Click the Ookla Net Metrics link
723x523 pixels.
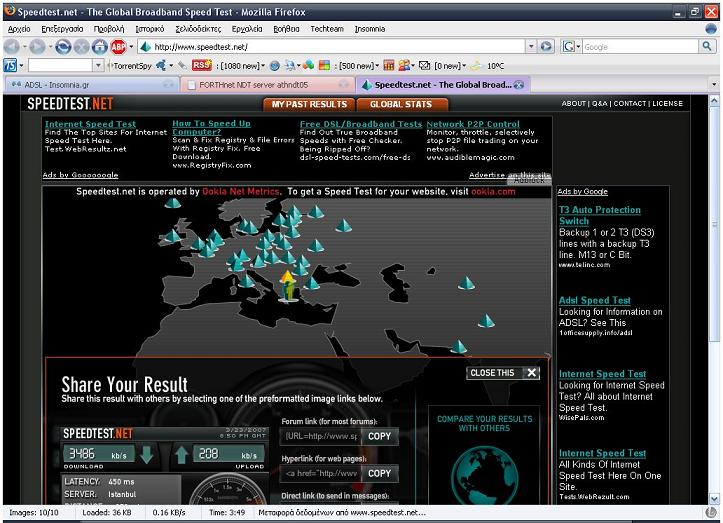click(241, 192)
